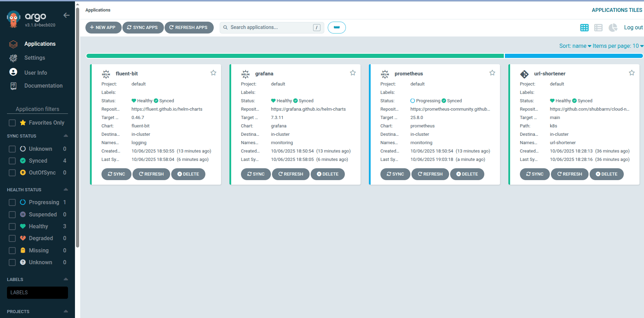Click green Healthy portion of status bar
Screen dimensions: 644x318
[295, 56]
